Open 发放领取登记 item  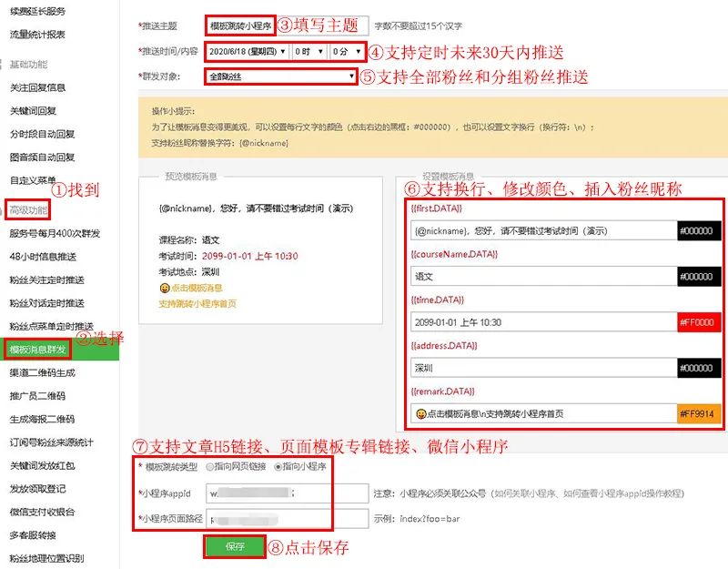coord(37,489)
